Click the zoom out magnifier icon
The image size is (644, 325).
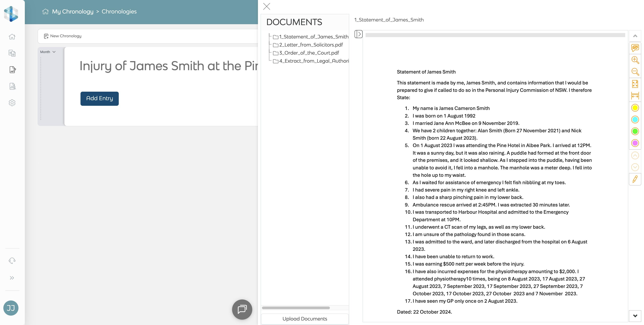coord(635,72)
